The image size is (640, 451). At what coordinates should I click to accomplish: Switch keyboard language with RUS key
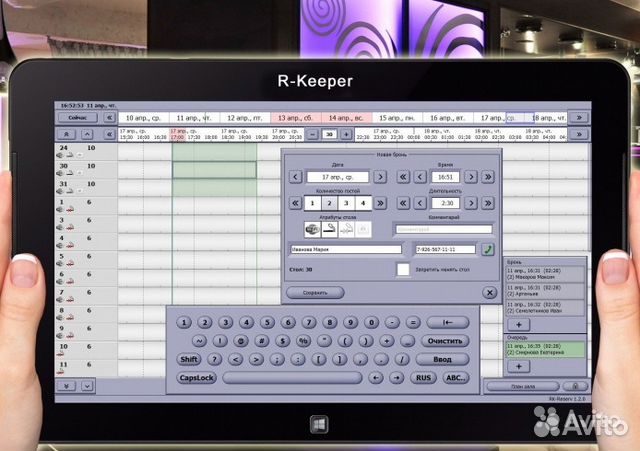pyautogui.click(x=423, y=378)
